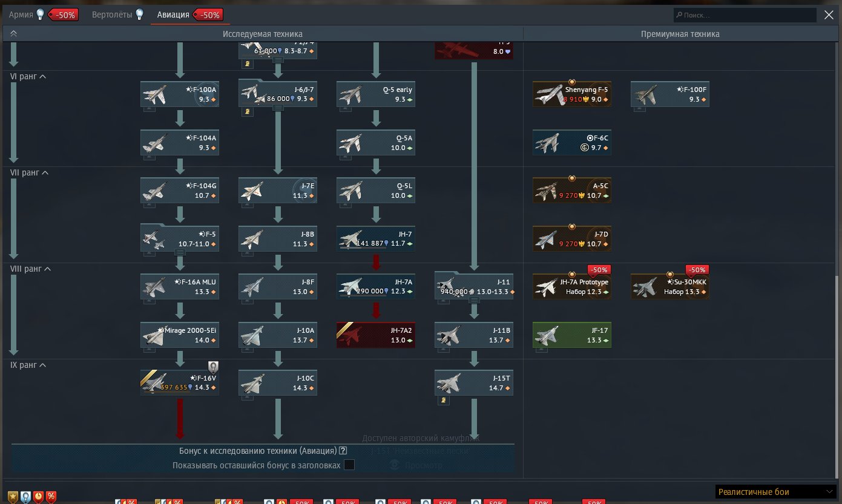Select the J-7E aircraft card
The height and width of the screenshot is (504, 842).
278,190
